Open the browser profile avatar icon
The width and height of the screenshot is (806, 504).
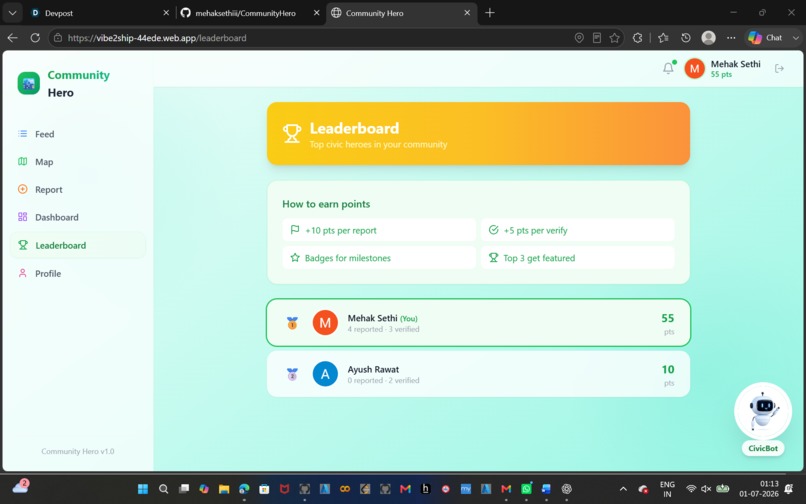[708, 38]
